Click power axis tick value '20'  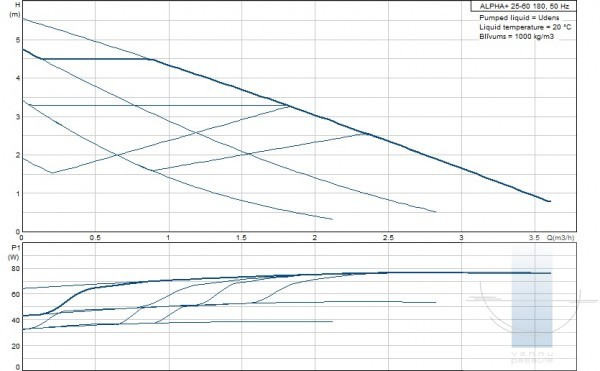16,346
